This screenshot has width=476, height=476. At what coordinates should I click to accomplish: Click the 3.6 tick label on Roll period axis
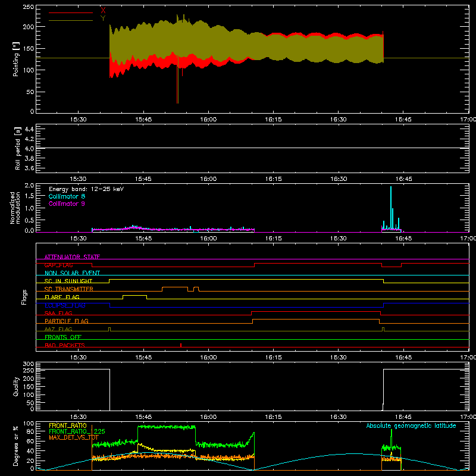click(x=29, y=168)
